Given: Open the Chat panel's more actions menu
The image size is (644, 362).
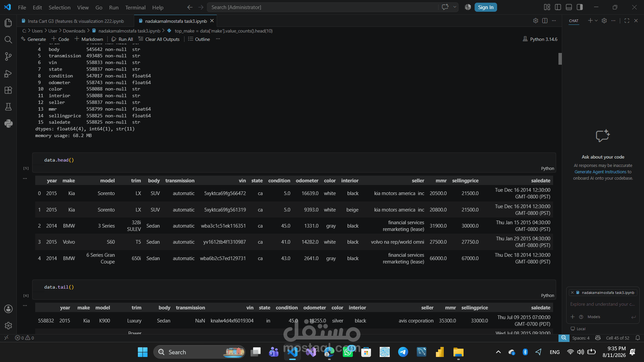Looking at the screenshot, I should [x=613, y=21].
